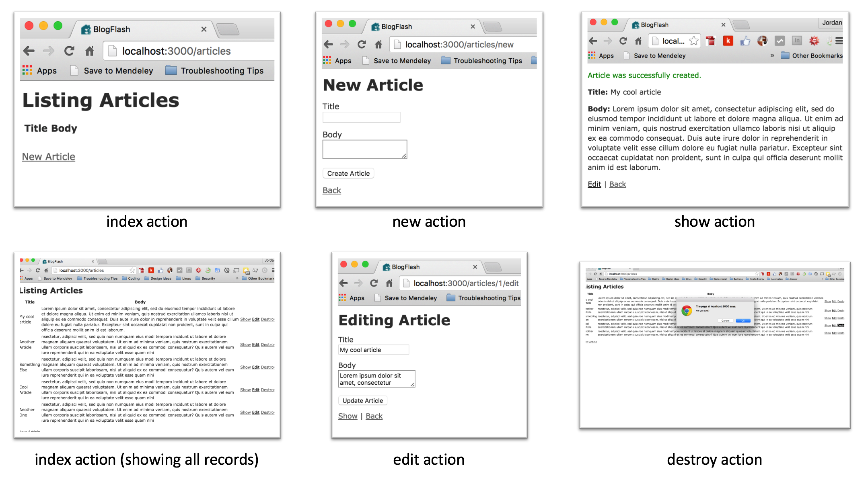Bookmark page with star in show action browser
The height and width of the screenshot is (480, 868).
[x=693, y=41]
